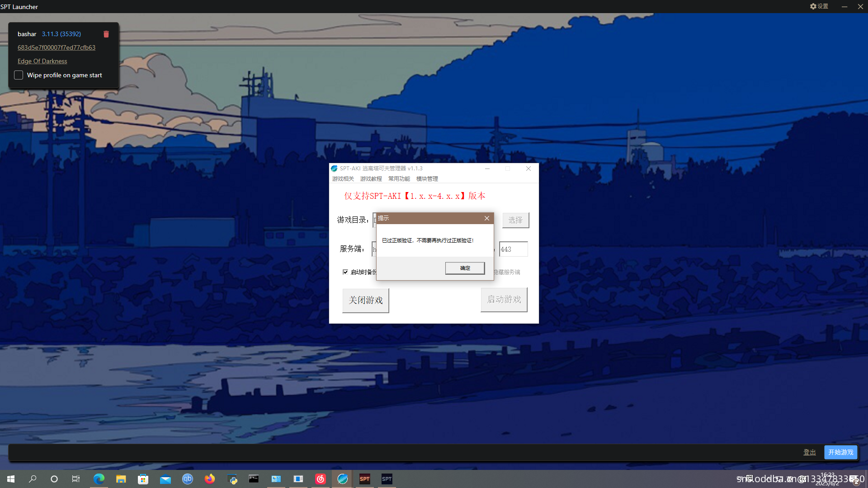Switch to the dark SPT taskbar icon
The image size is (868, 488).
(x=387, y=479)
